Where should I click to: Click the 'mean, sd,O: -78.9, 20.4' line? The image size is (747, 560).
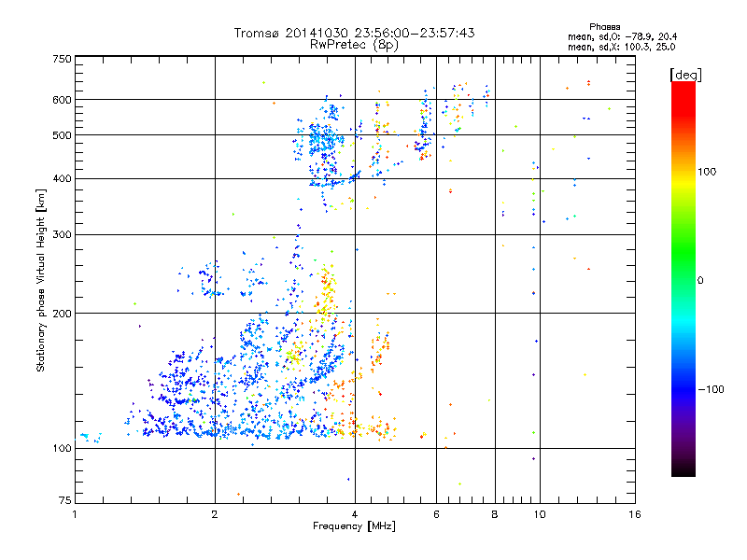point(622,36)
